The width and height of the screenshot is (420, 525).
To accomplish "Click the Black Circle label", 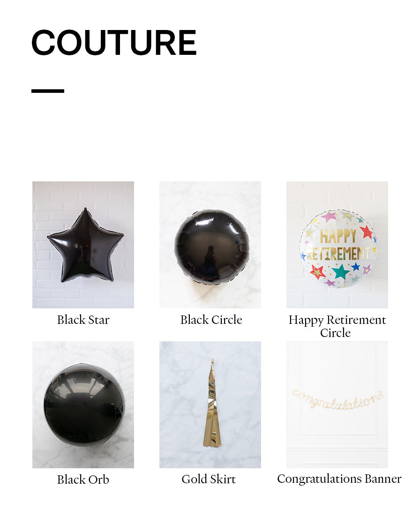I will tap(211, 320).
